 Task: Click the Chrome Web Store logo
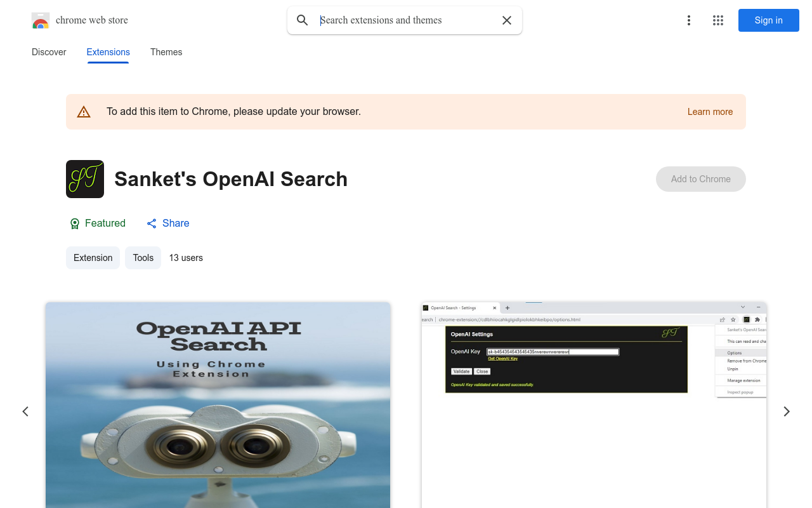click(41, 20)
